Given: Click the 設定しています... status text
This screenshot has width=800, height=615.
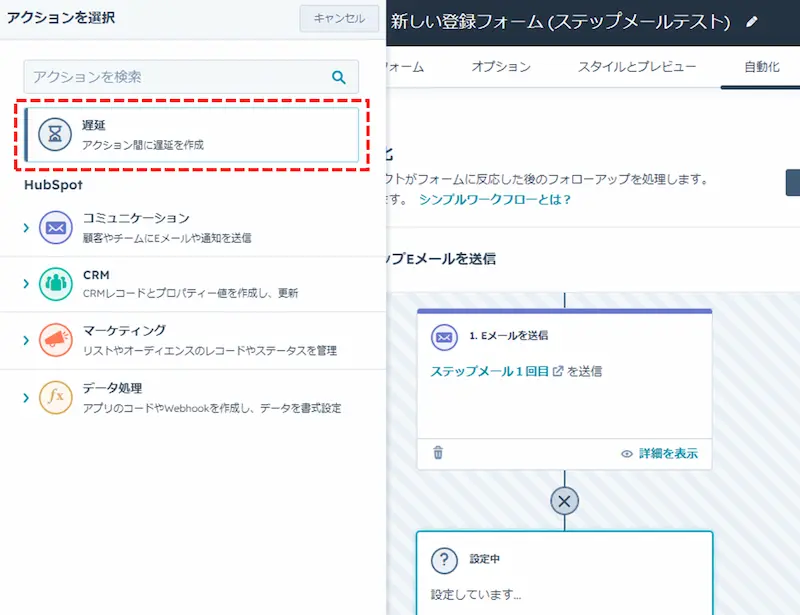Looking at the screenshot, I should (476, 595).
